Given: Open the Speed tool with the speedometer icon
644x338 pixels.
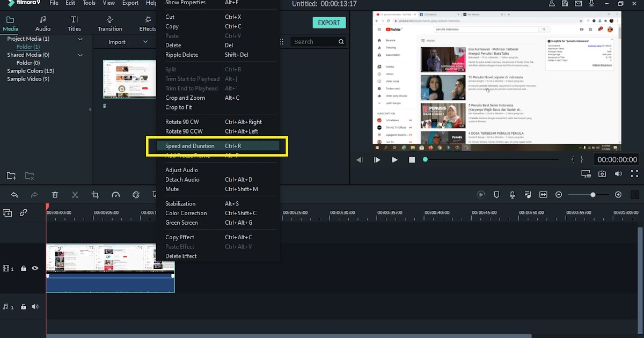Looking at the screenshot, I should [x=116, y=195].
